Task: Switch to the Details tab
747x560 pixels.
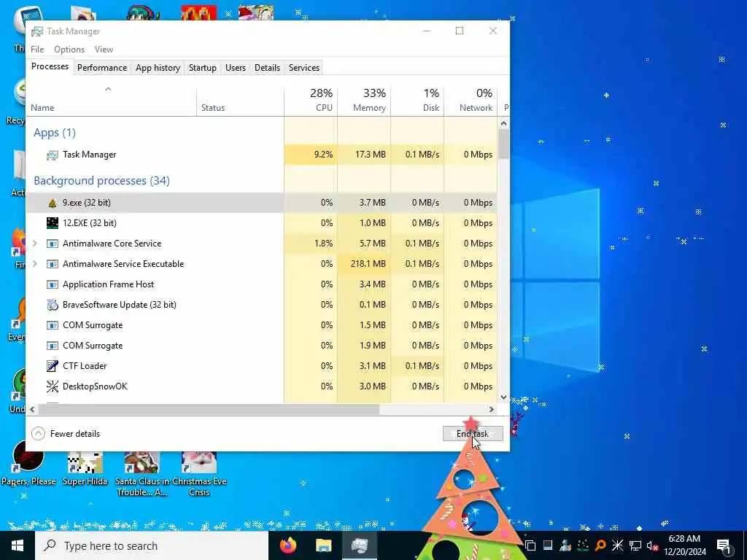Action: tap(267, 68)
